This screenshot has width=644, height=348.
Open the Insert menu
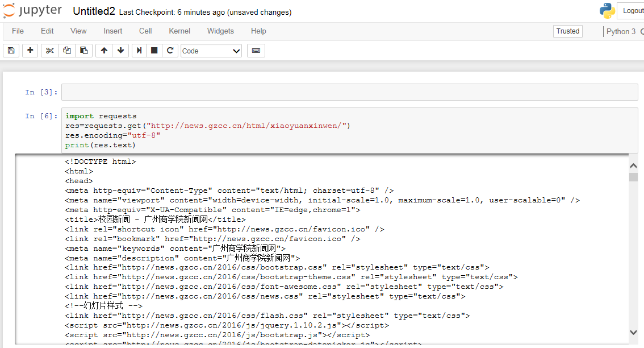[113, 31]
